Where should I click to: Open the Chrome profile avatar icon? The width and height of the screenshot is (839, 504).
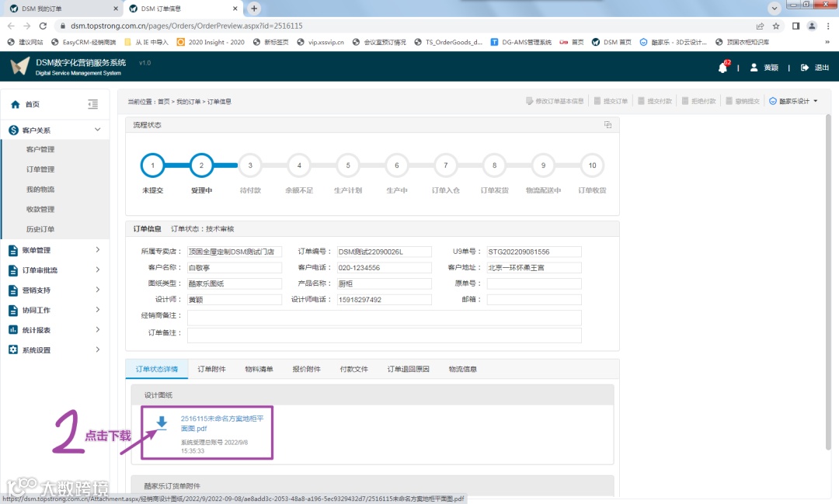click(x=812, y=26)
